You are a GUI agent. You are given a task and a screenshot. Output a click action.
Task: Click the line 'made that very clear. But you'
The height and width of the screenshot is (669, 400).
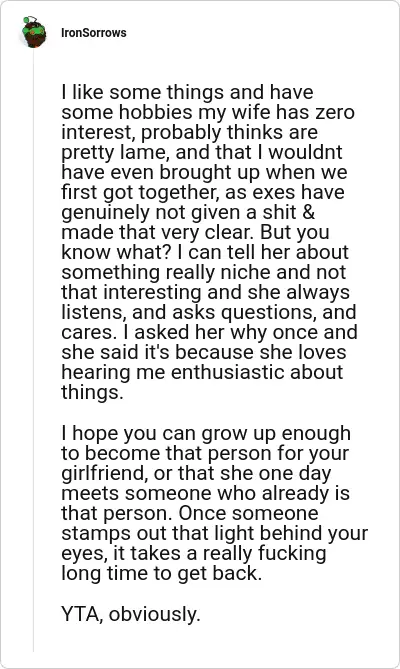point(195,232)
